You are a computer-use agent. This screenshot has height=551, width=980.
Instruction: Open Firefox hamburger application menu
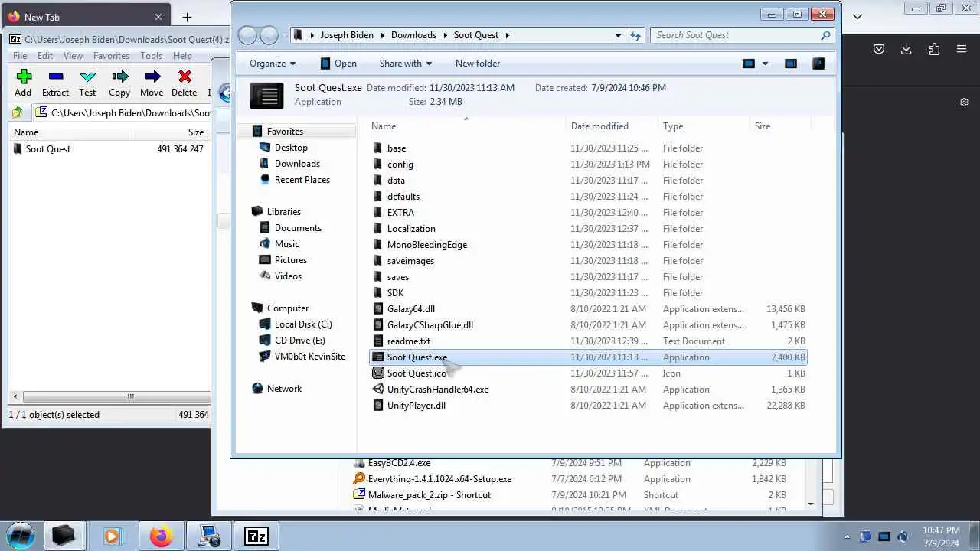(x=962, y=49)
